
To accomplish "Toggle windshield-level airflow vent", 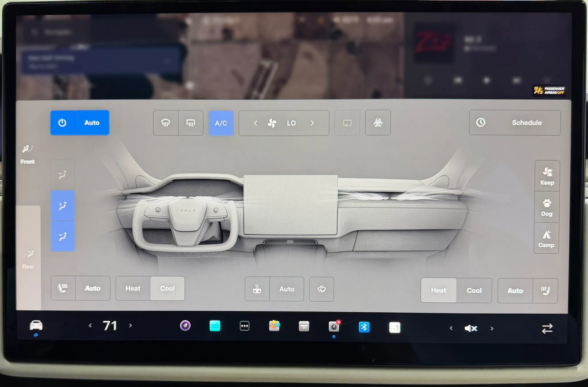I will 63,175.
